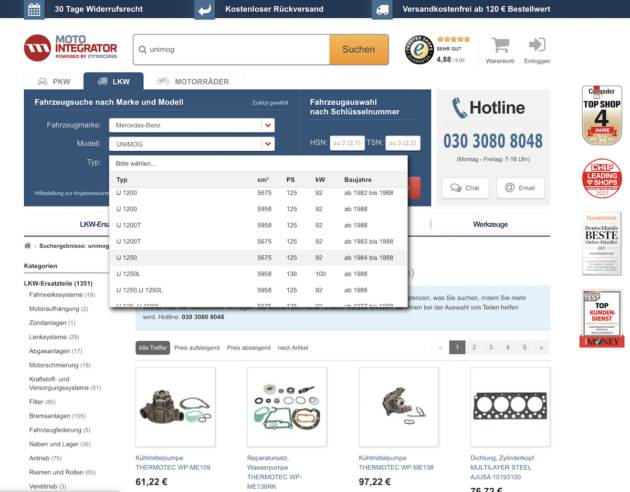The image size is (630, 492).
Task: Choose U 1250 built 1984 to 1988
Action: pyautogui.click(x=255, y=257)
